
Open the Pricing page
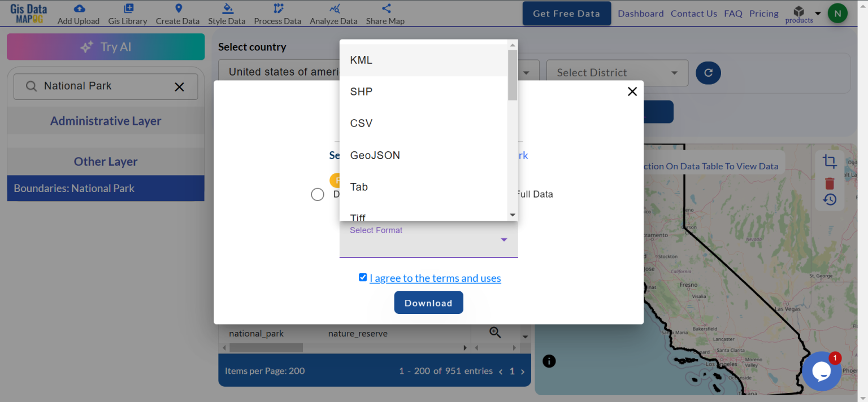click(763, 13)
